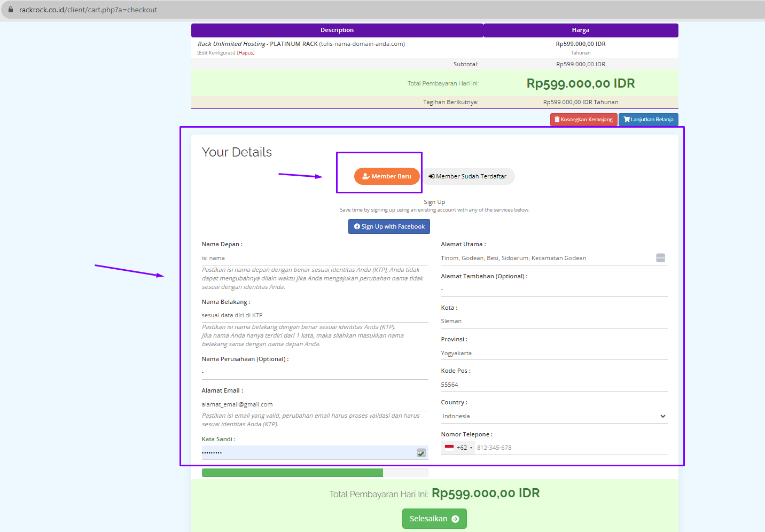
Task: Click the Kota text field
Action: (x=553, y=321)
